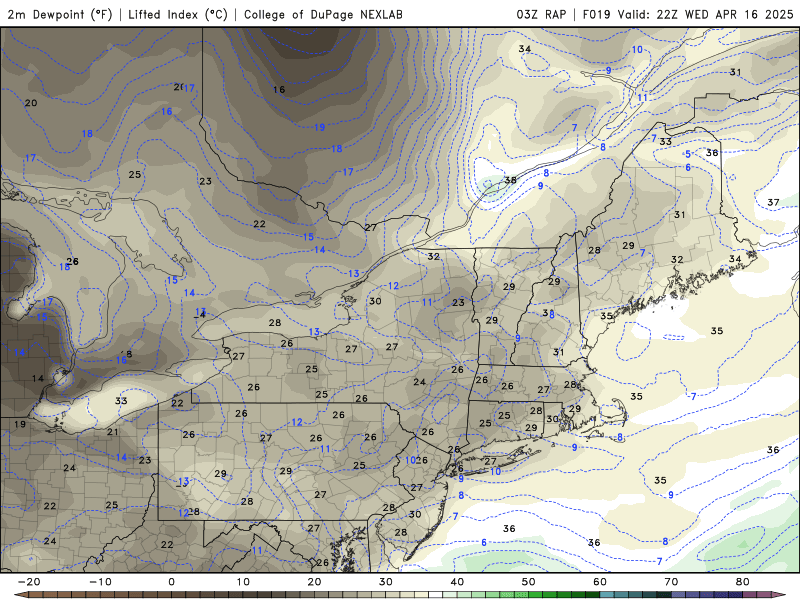Image resolution: width=800 pixels, height=600 pixels.
Task: Click the -10 tick on the color scale
Action: pyautogui.click(x=100, y=582)
